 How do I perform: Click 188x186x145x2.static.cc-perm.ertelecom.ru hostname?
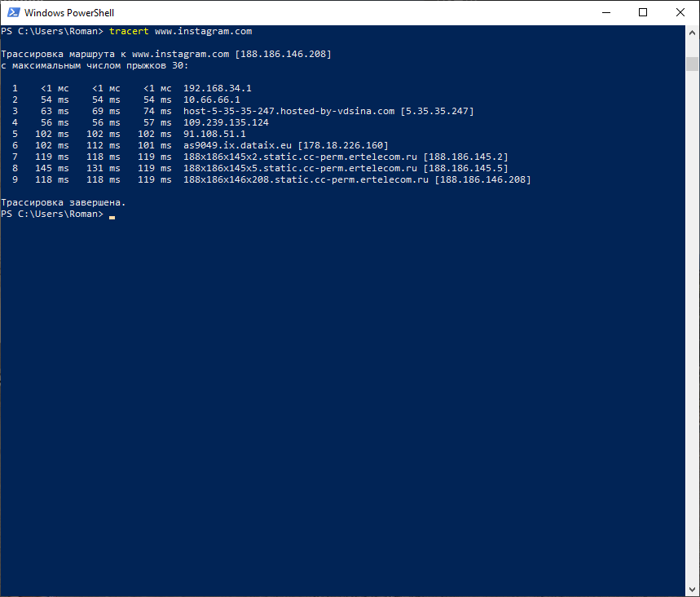click(301, 157)
